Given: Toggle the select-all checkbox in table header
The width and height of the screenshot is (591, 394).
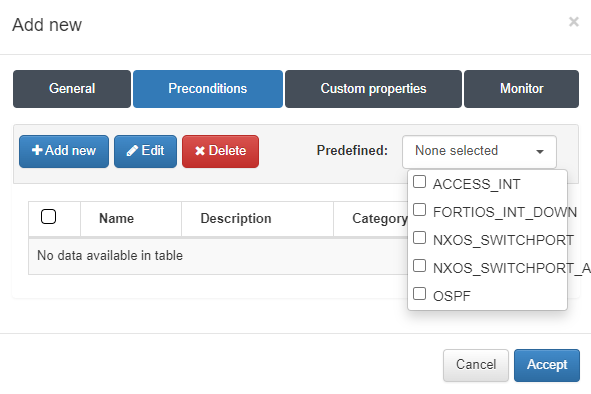Looking at the screenshot, I should [x=48, y=217].
